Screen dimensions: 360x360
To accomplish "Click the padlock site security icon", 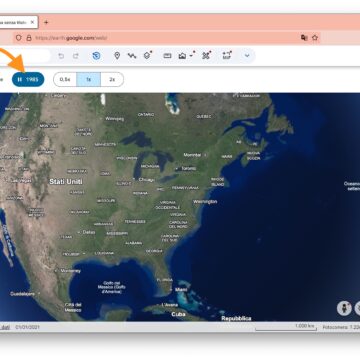I will tap(29, 38).
